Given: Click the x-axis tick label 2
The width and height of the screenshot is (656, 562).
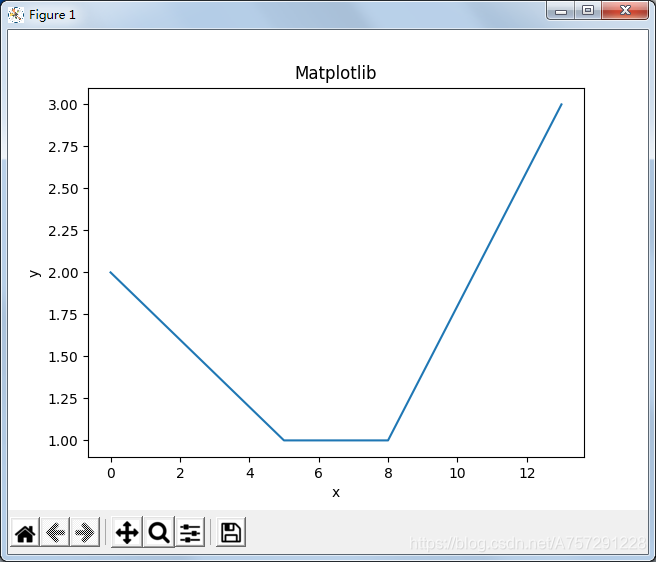Looking at the screenshot, I should coord(180,473).
